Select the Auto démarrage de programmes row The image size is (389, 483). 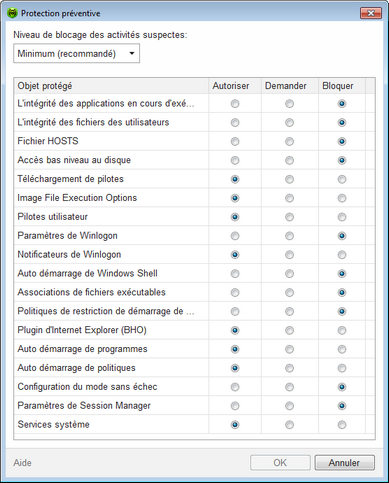coord(194,349)
